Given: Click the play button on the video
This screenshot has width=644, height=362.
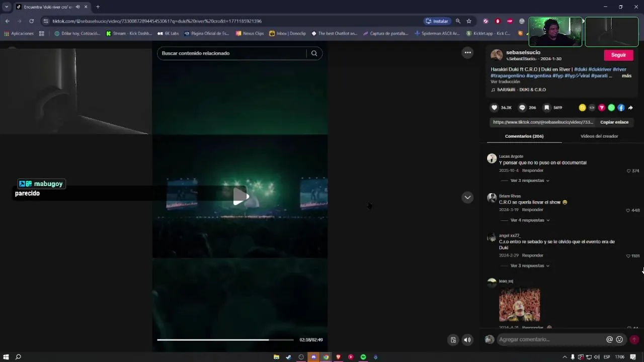Looking at the screenshot, I should [x=240, y=197].
